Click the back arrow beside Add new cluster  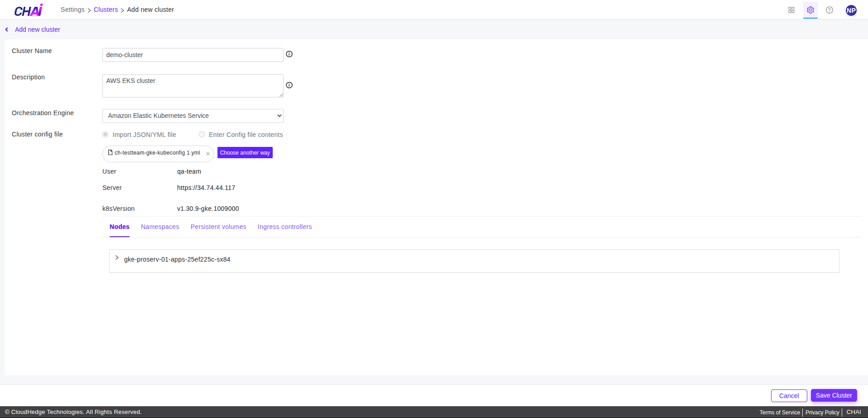pyautogui.click(x=7, y=29)
